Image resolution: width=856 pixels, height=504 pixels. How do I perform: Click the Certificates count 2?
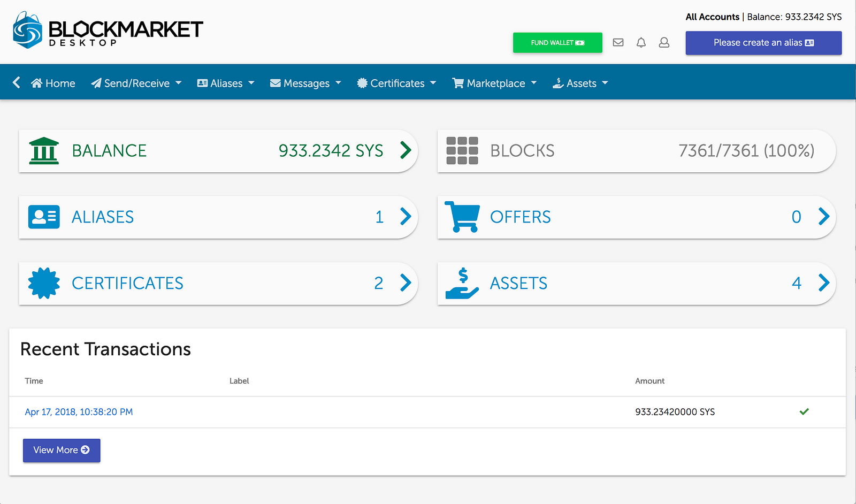point(379,283)
